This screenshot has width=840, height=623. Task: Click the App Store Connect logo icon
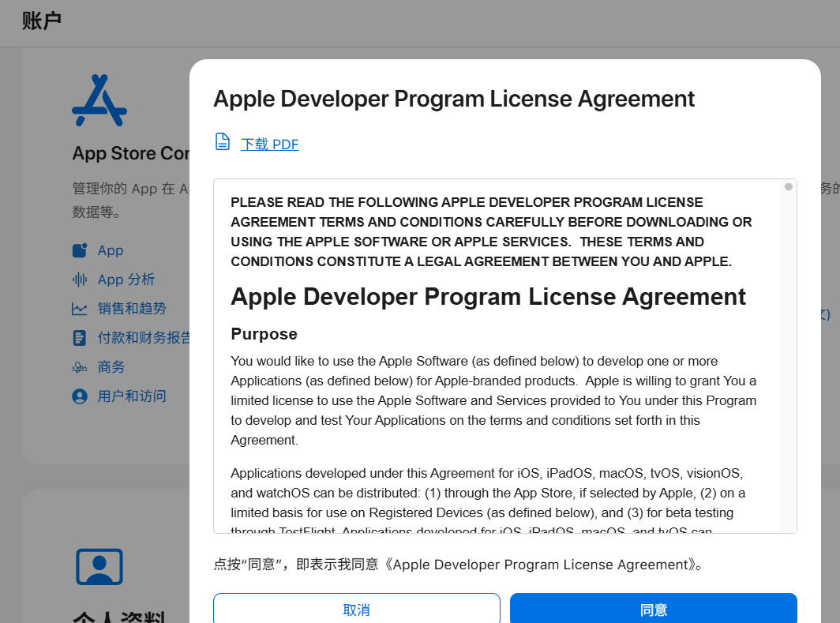tap(99, 101)
